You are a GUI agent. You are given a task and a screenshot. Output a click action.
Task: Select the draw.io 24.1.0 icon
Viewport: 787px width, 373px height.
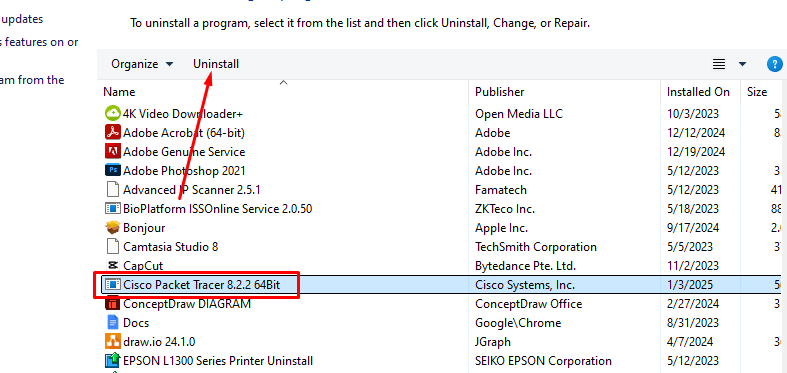click(x=113, y=342)
